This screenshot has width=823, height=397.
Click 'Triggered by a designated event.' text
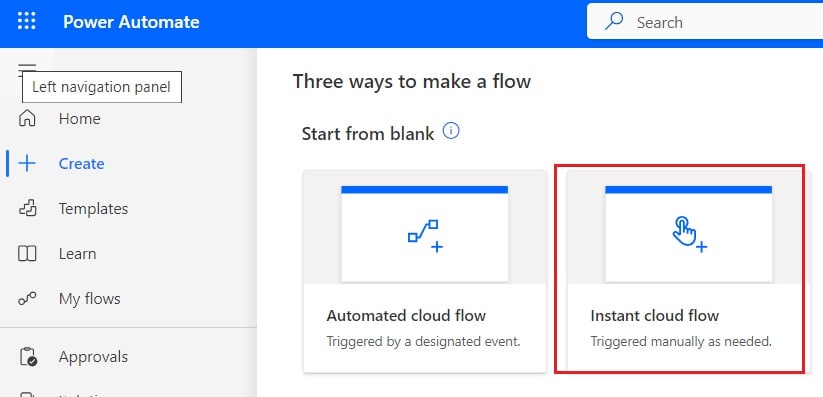pos(424,342)
